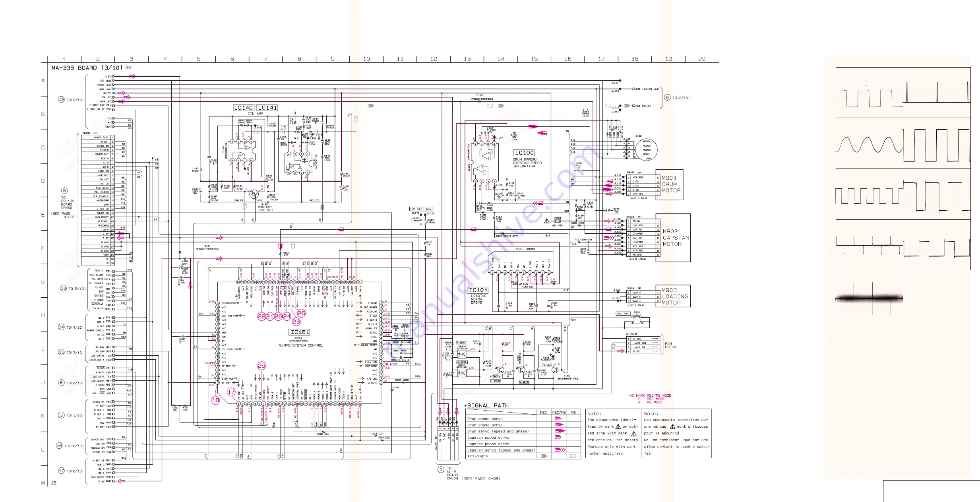The image size is (980, 502).
Task: Click the "POWER FAIL" pin row in CN162
Action: click(x=98, y=138)
